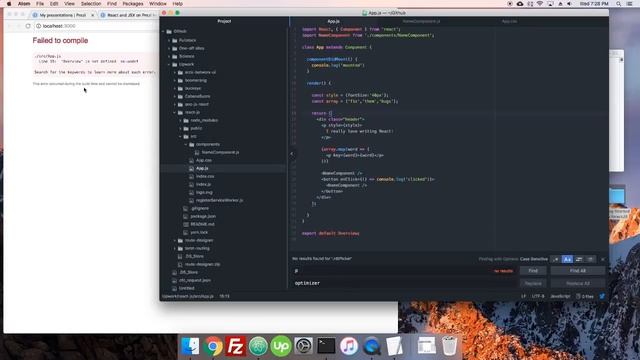Focus the find text input field
This screenshot has width=640, height=360.
404,271
